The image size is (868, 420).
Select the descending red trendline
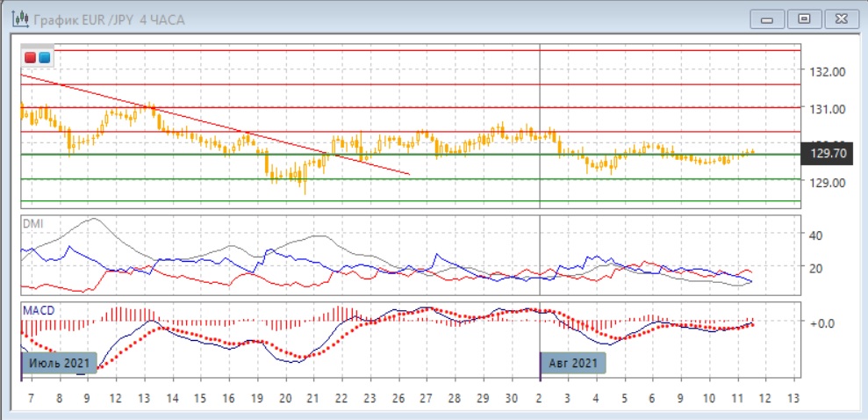(219, 125)
